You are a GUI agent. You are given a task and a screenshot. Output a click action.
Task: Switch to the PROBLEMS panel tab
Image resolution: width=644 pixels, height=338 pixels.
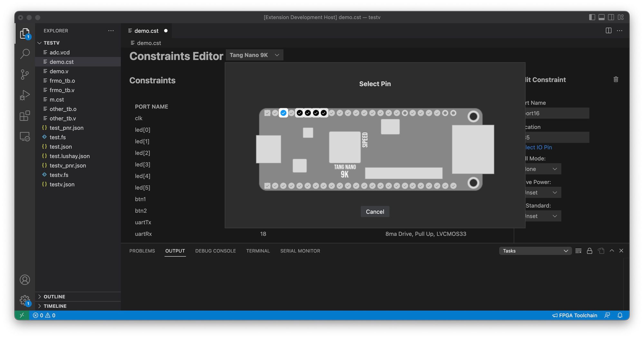(142, 251)
